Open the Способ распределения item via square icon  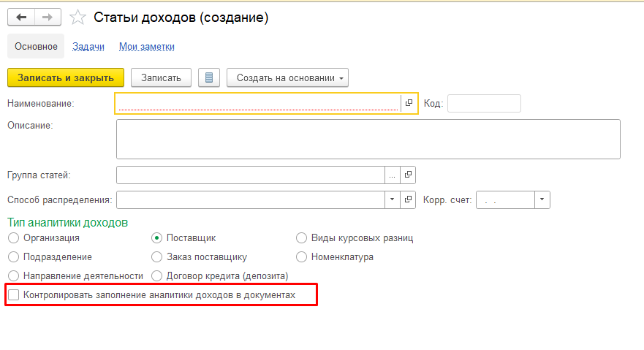point(408,199)
